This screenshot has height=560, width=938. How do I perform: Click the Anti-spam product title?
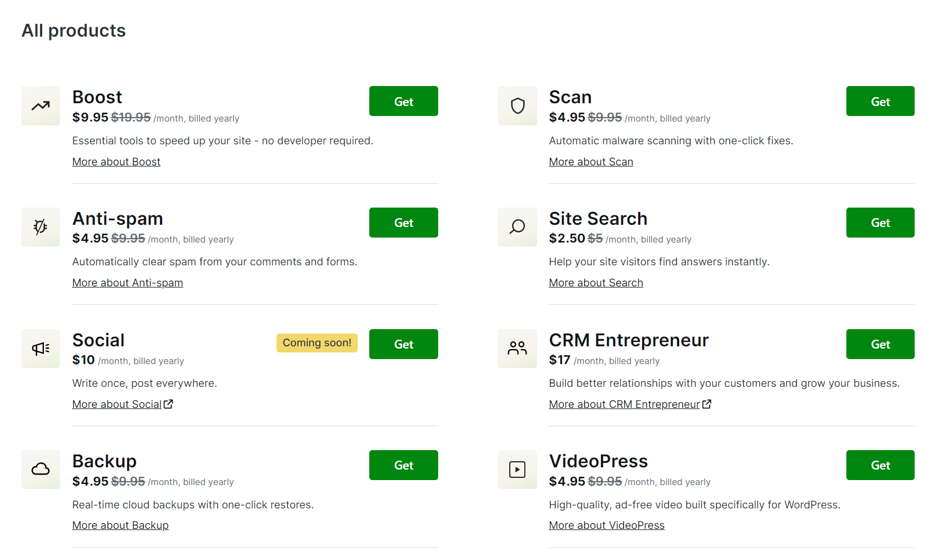point(118,219)
